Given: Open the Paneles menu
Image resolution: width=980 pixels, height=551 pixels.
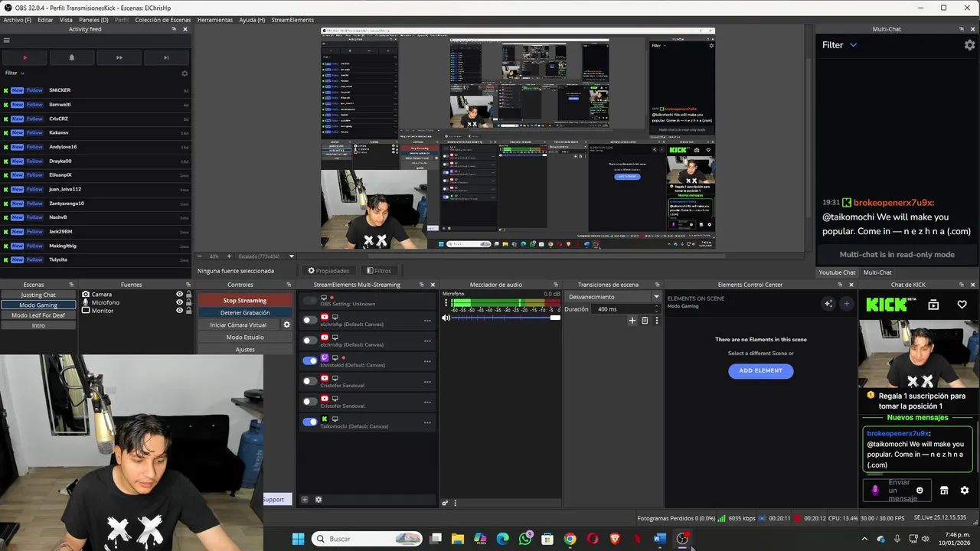Looking at the screenshot, I should 93,20.
